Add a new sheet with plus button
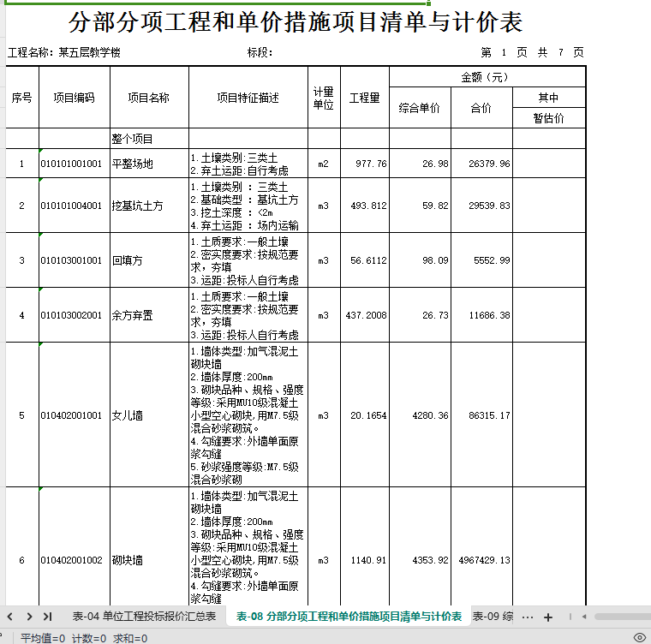651x644 pixels. [x=548, y=617]
